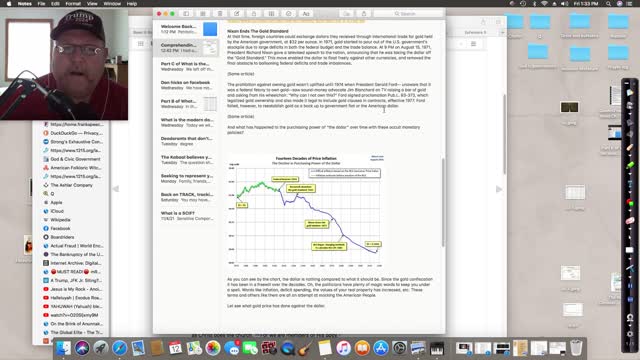
Task: Select the 'Part B of What...' note
Action: coord(188,104)
